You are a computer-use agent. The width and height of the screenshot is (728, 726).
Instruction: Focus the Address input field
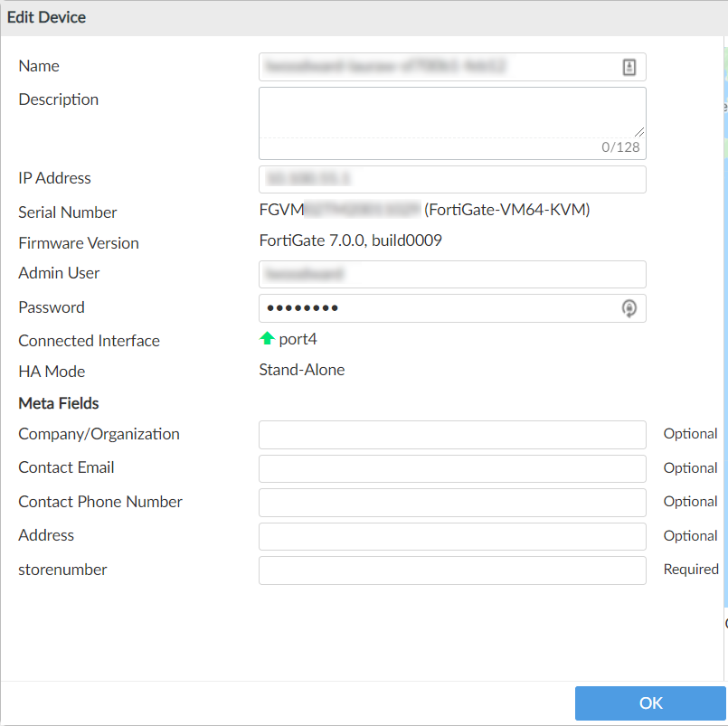pos(452,536)
